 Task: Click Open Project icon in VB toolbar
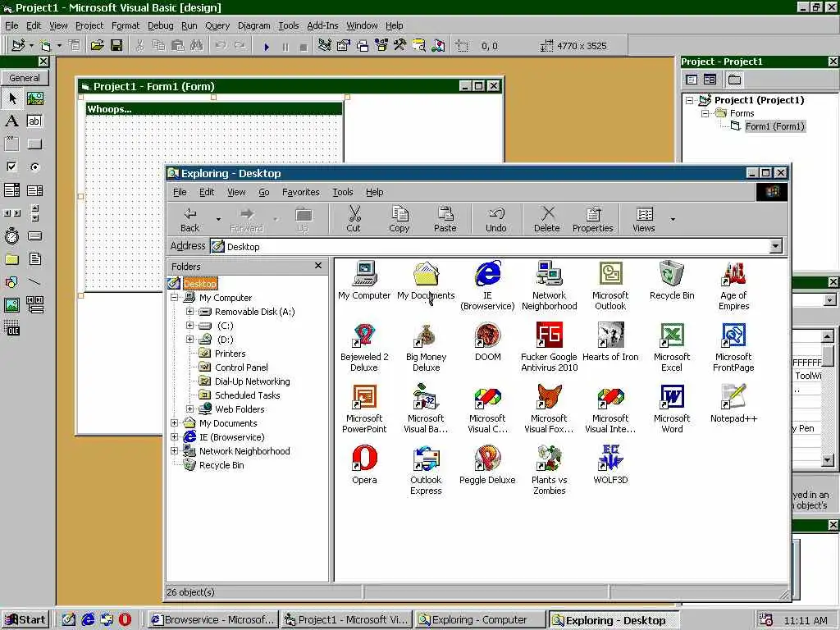[97, 46]
